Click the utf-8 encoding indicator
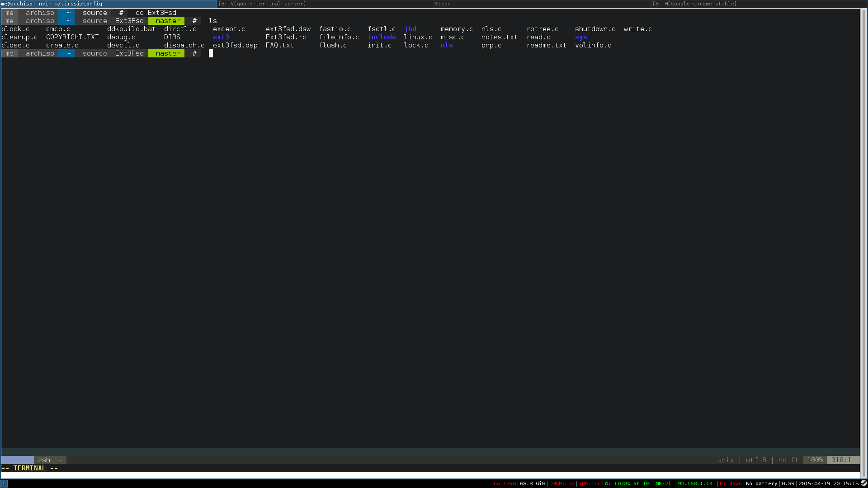 [x=756, y=460]
